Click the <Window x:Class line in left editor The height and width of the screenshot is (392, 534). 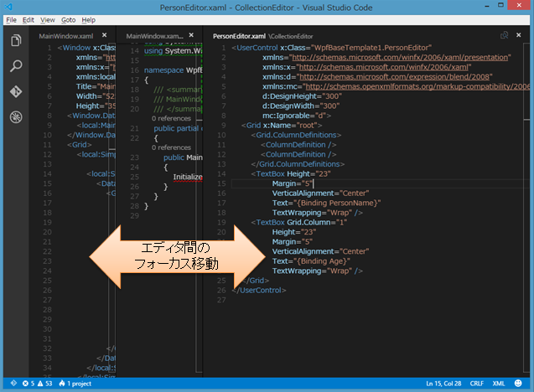click(x=86, y=48)
